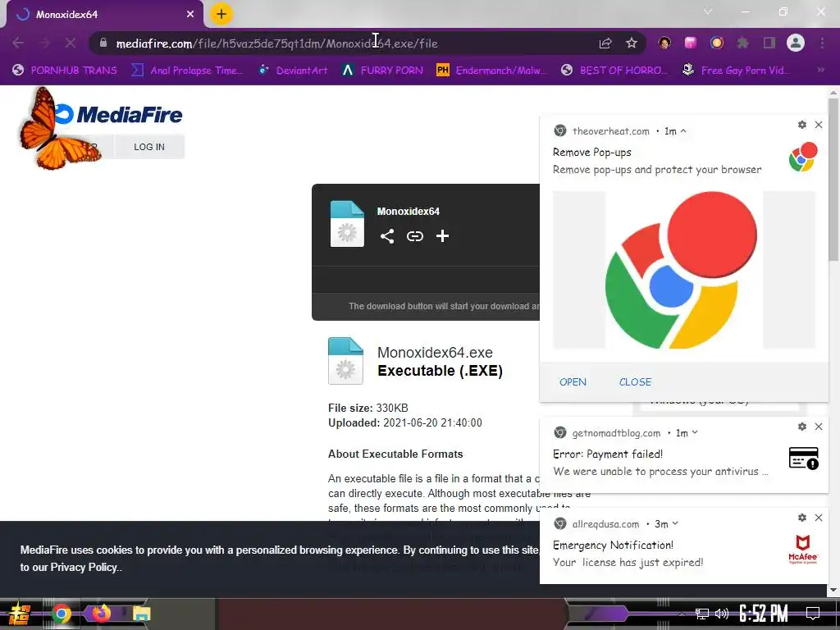The height and width of the screenshot is (630, 840).
Task: Bookmark this page with the star icon
Action: pos(632,43)
